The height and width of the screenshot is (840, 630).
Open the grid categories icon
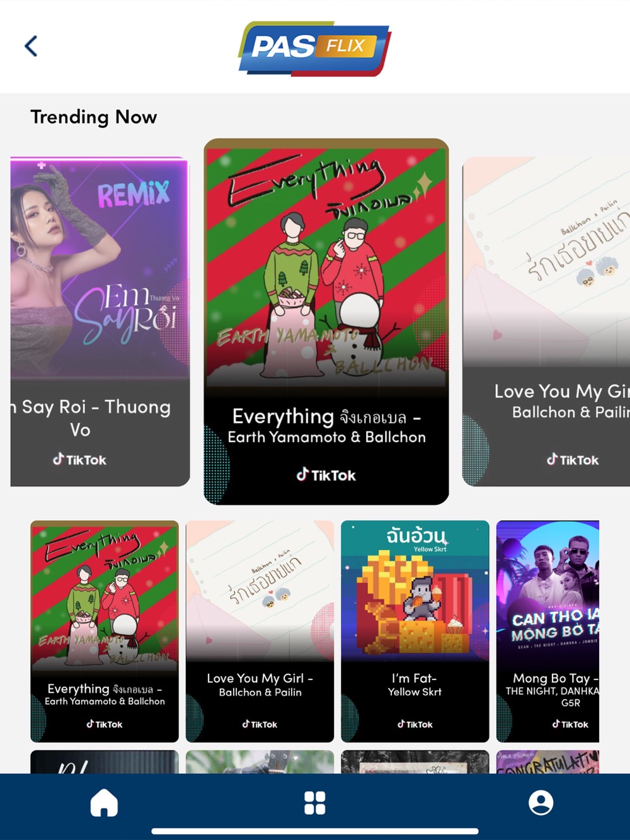[315, 803]
